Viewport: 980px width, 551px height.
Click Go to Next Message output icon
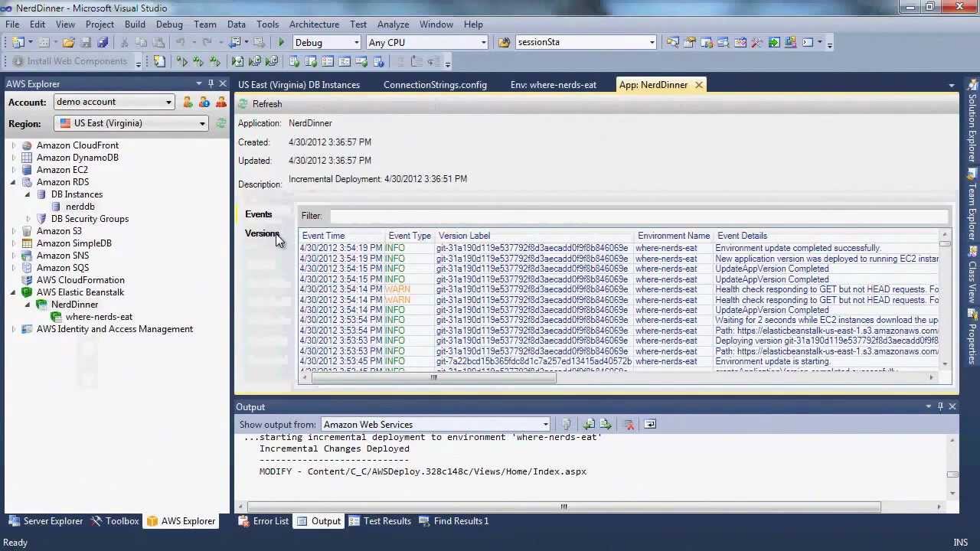pos(606,424)
